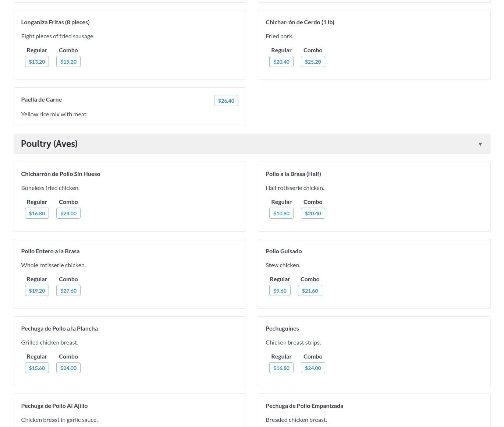504x427 pixels.
Task: Choose Longaniza Fritas Combo for $19.20
Action: pos(68,61)
